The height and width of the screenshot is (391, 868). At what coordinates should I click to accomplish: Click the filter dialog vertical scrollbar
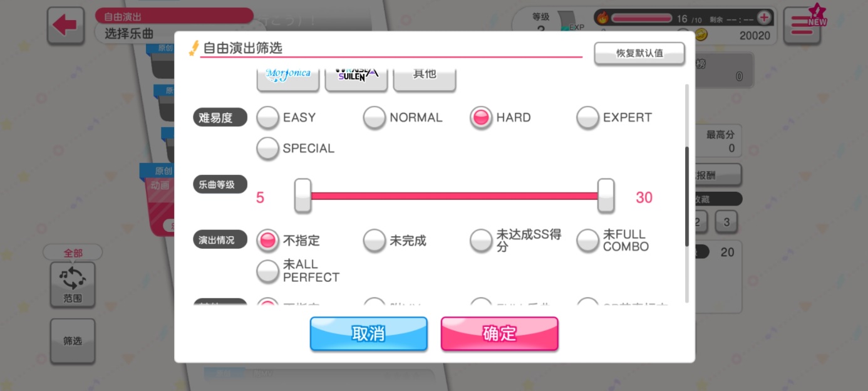point(687,197)
